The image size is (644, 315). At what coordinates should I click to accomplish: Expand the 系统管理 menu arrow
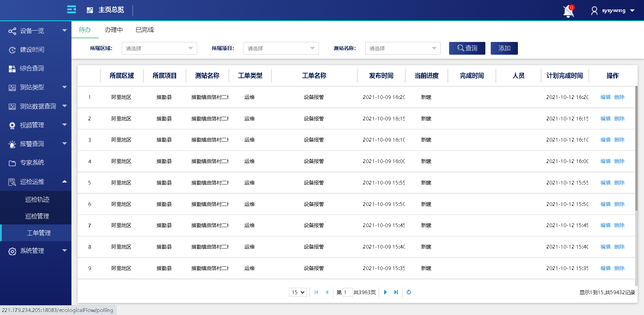[x=64, y=250]
